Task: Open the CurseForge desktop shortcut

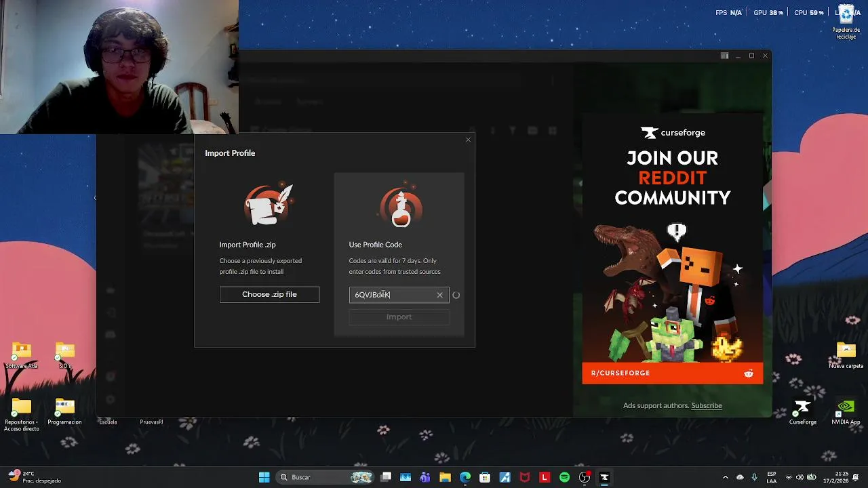Action: 802,412
